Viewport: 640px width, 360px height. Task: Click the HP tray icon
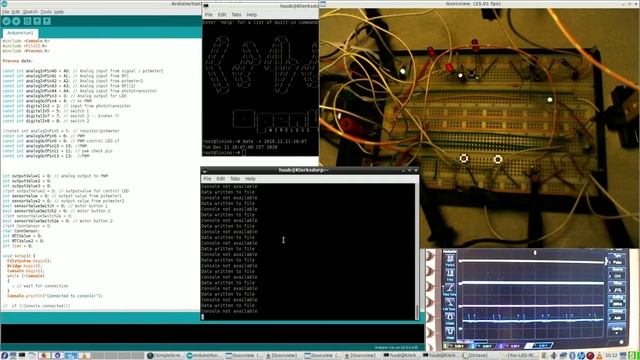581,356
